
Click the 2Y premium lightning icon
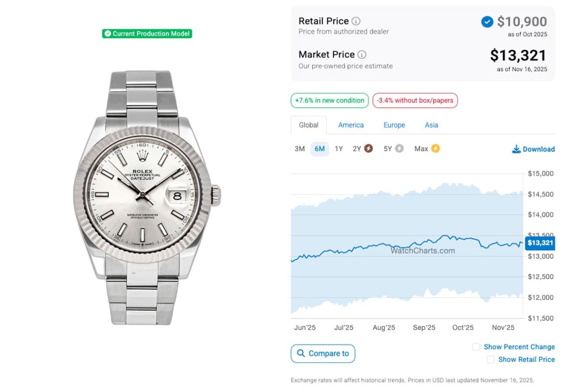(368, 148)
